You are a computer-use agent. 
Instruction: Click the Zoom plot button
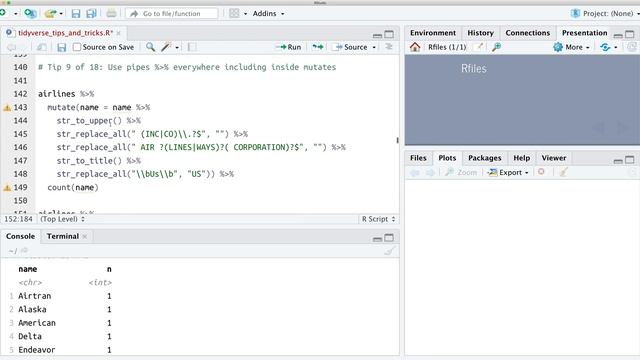click(461, 172)
